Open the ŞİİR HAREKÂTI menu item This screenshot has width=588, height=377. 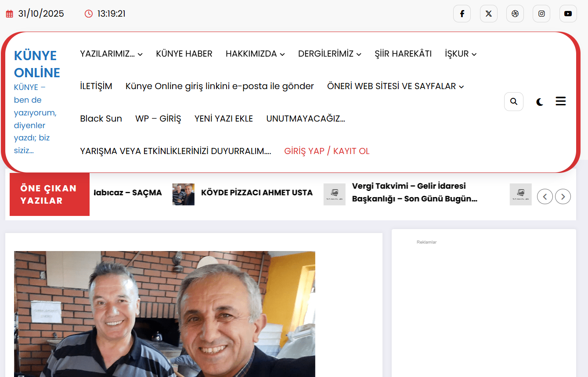[403, 54]
